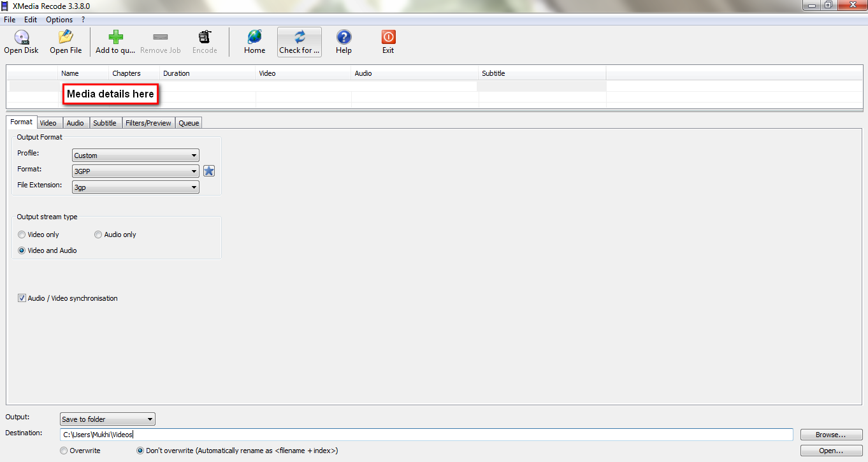Select the Overwrite radio button

pos(64,451)
